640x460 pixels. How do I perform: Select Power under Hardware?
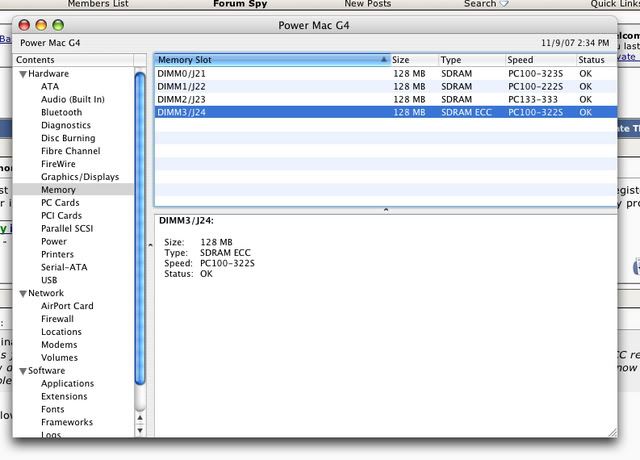(53, 242)
